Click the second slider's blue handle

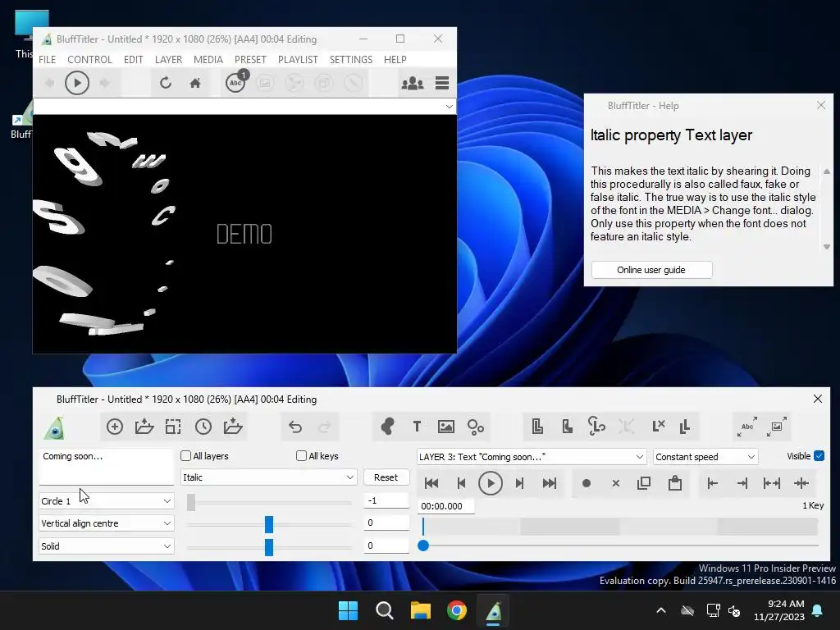[269, 524]
